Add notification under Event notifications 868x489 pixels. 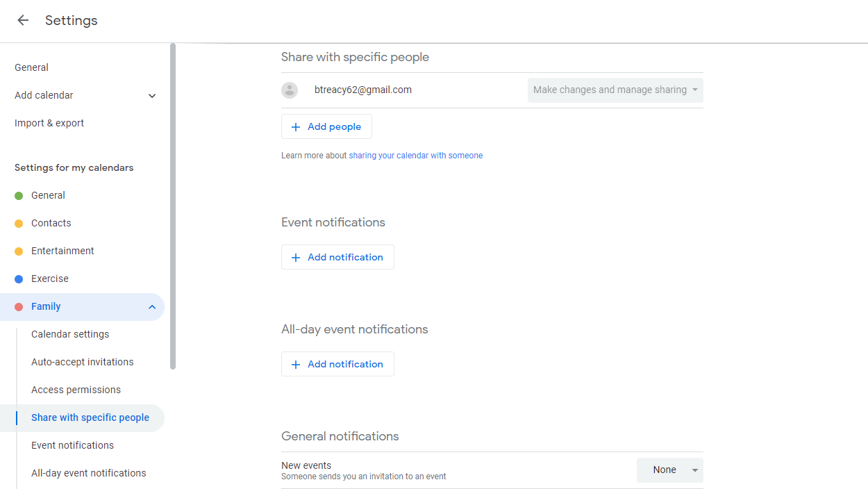(337, 257)
